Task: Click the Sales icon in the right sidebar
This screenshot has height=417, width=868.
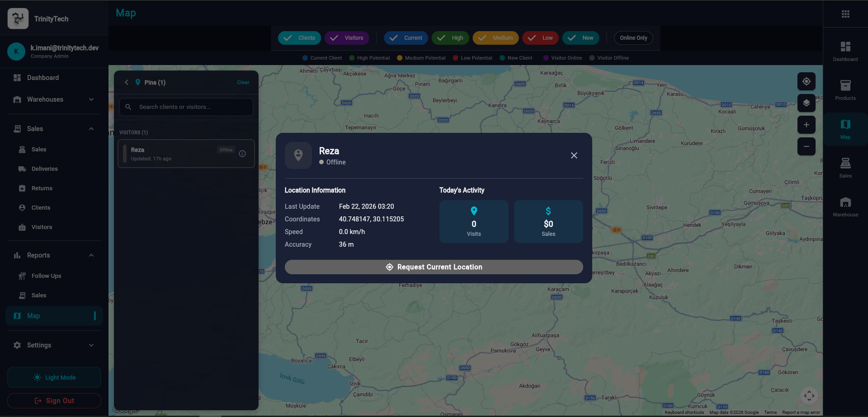Action: coord(845,166)
